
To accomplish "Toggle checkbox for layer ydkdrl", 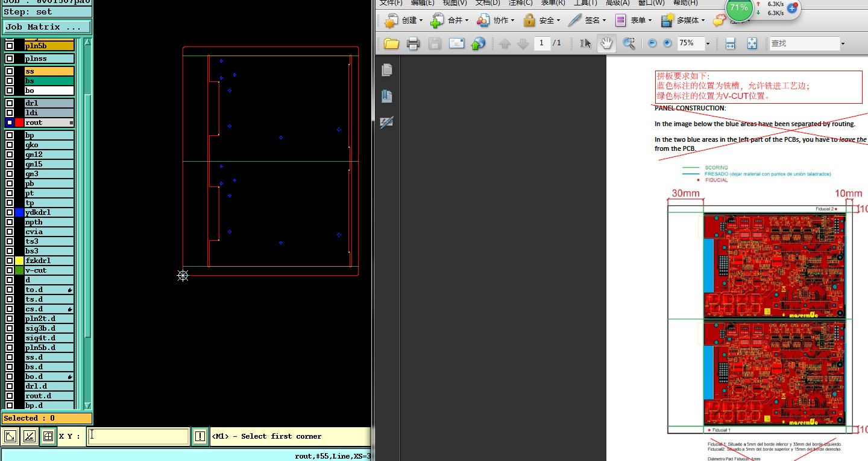I will click(10, 212).
